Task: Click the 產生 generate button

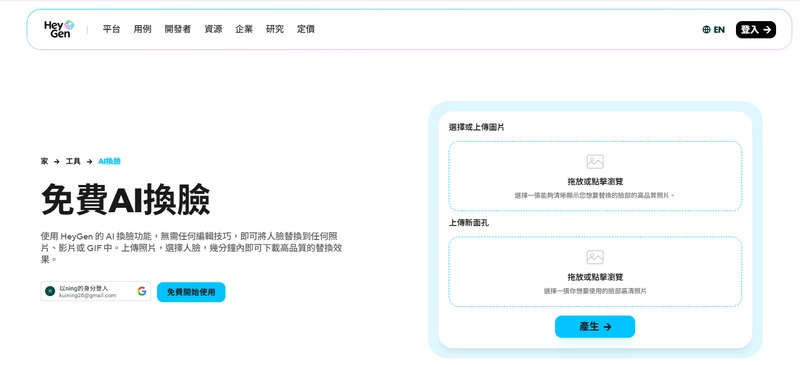Action: (x=595, y=327)
